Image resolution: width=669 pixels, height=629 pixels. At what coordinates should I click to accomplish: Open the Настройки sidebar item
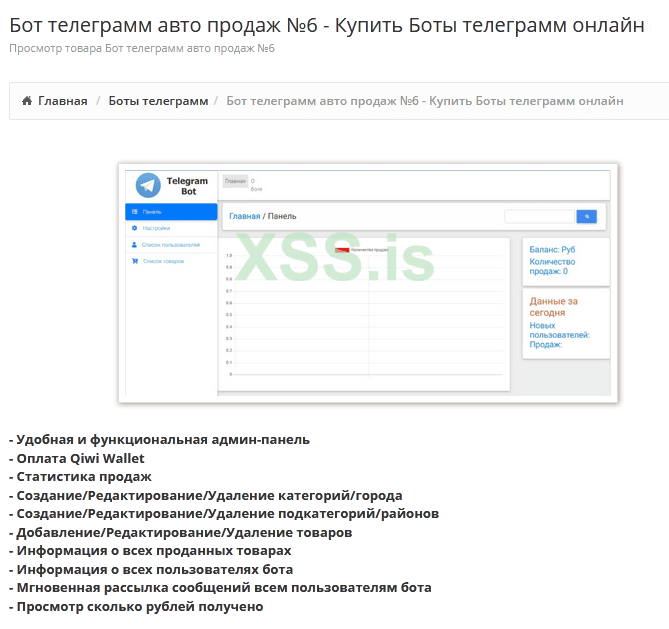[x=171, y=228]
